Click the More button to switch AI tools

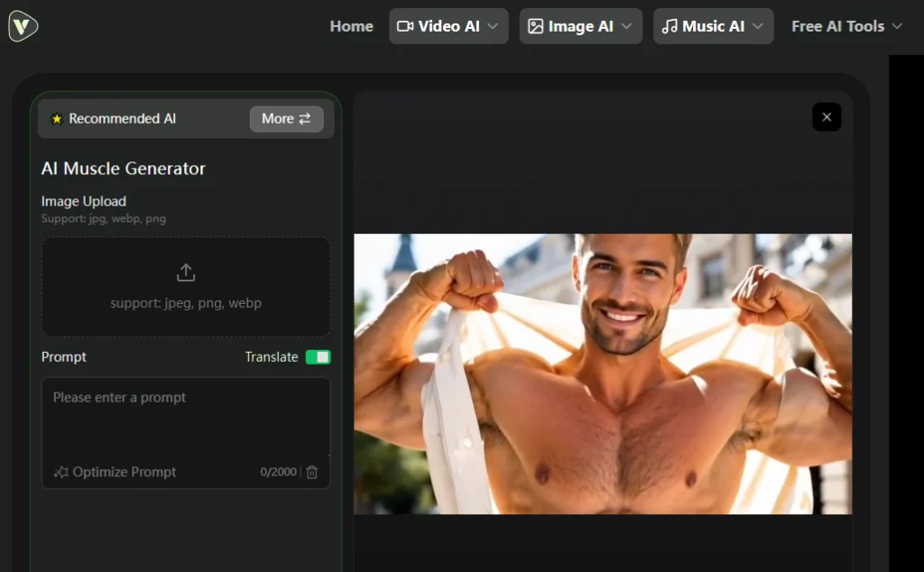(x=287, y=118)
